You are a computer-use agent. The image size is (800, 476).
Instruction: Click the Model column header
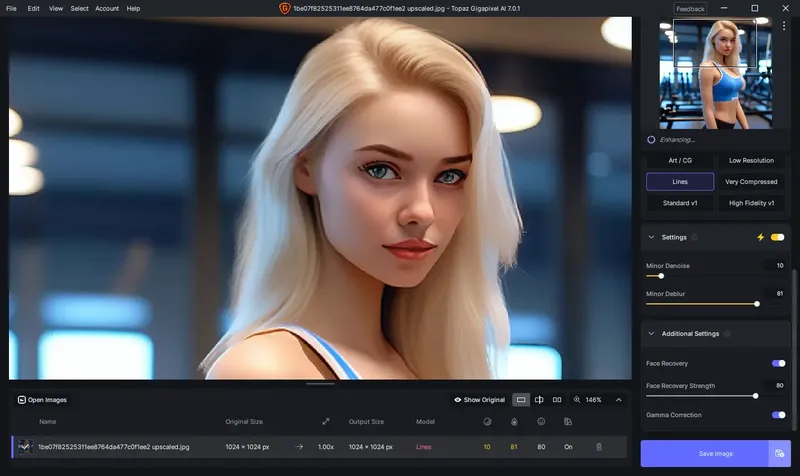coord(425,421)
